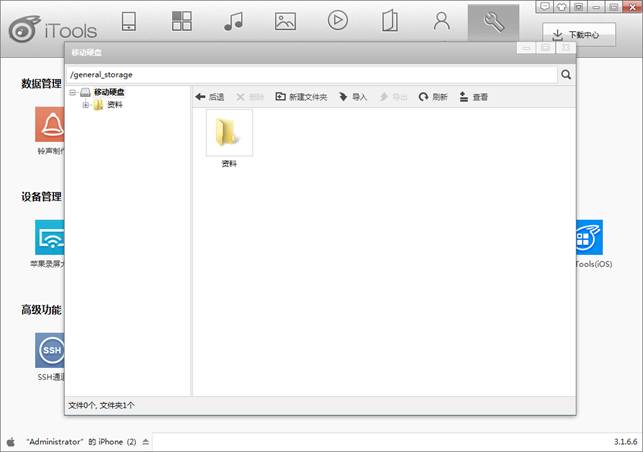Click the feedback speech bubble icon

(545, 7)
